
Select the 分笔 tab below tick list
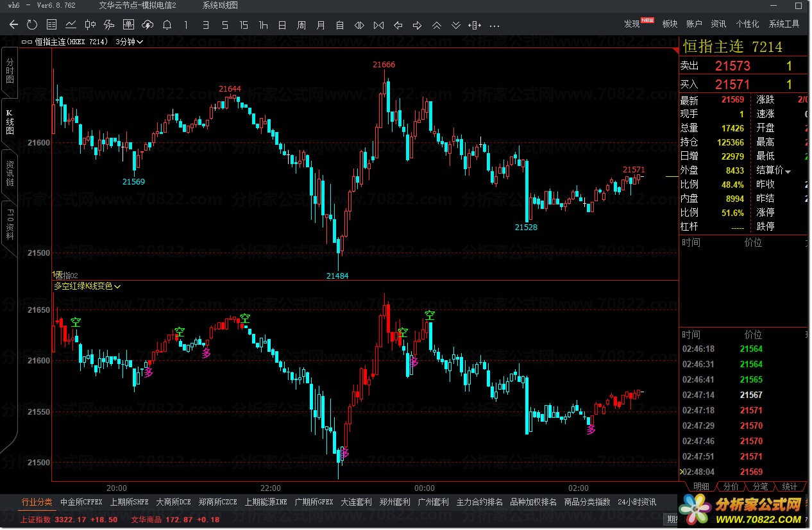760,487
